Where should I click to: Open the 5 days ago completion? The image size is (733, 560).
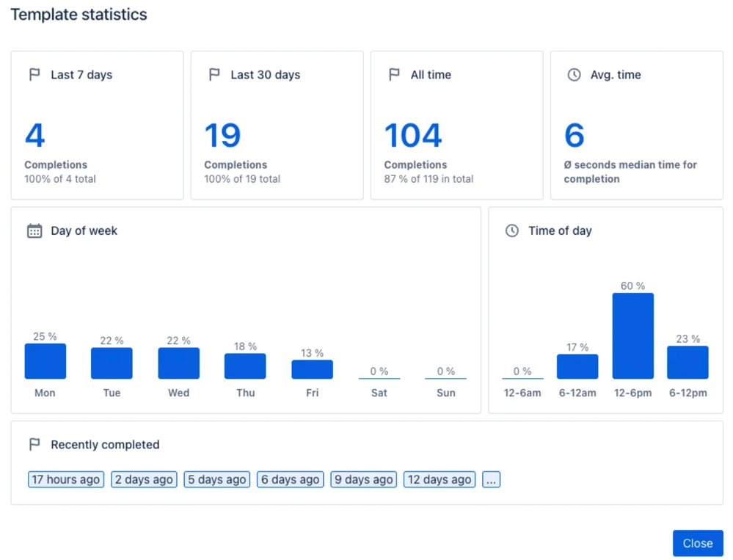coord(217,479)
